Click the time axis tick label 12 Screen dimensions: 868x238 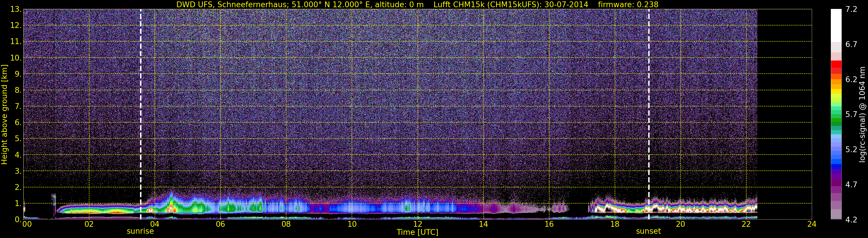coord(417,224)
